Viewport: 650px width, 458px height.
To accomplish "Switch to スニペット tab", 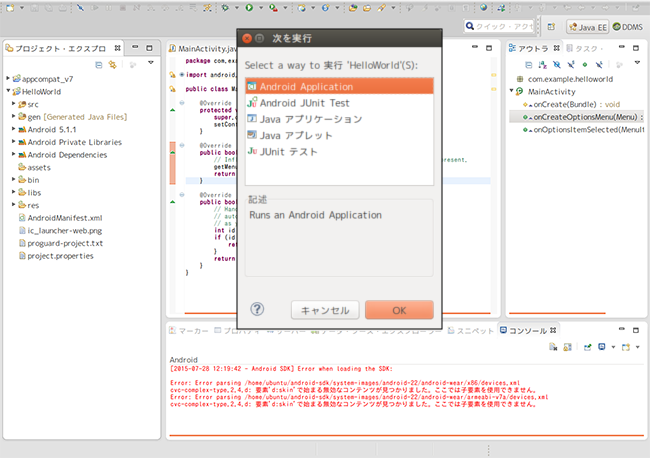I will [x=471, y=330].
